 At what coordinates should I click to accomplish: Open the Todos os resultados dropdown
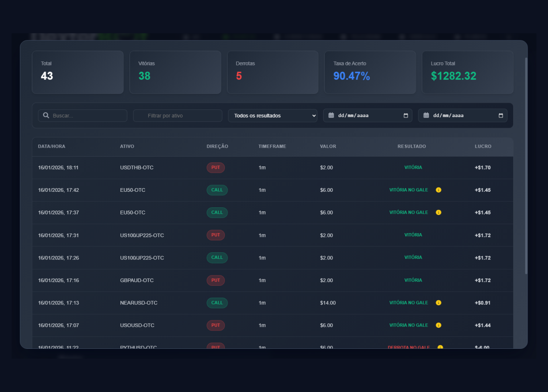tap(272, 116)
